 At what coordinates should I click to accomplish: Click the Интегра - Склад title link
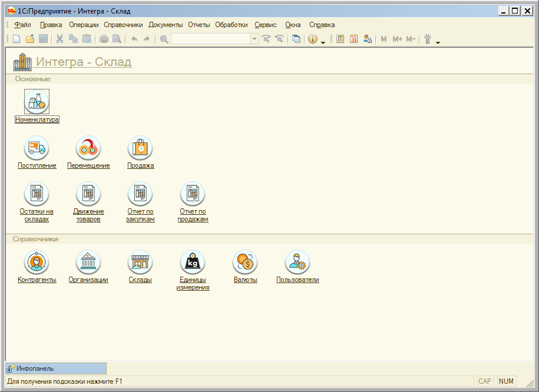coord(84,62)
